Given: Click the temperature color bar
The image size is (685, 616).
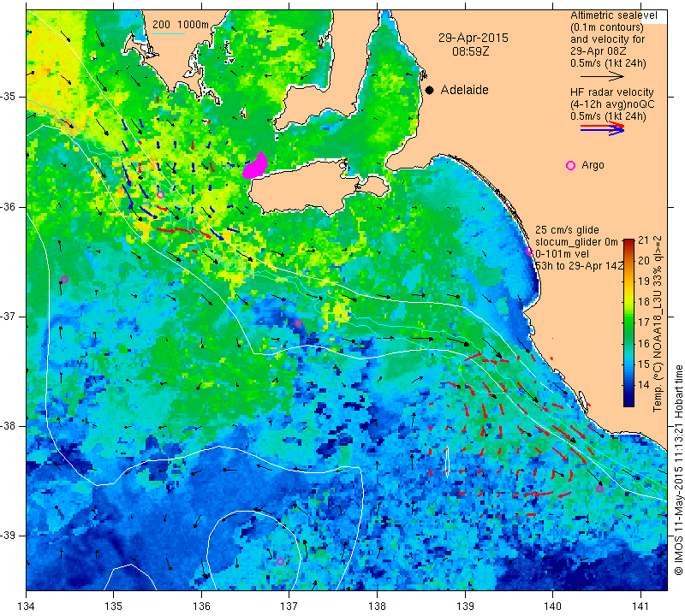Looking at the screenshot, I should (628, 323).
